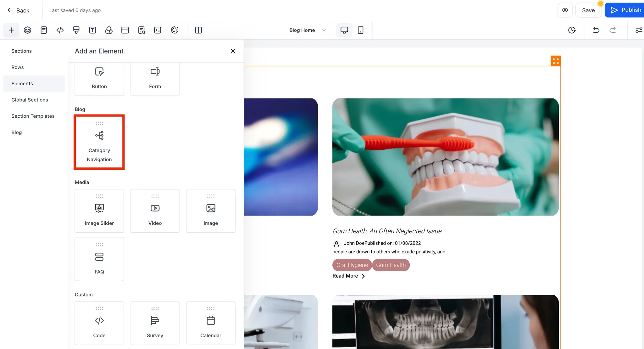Click the orange fullscreen section handle
This screenshot has height=349, width=644.
click(556, 61)
